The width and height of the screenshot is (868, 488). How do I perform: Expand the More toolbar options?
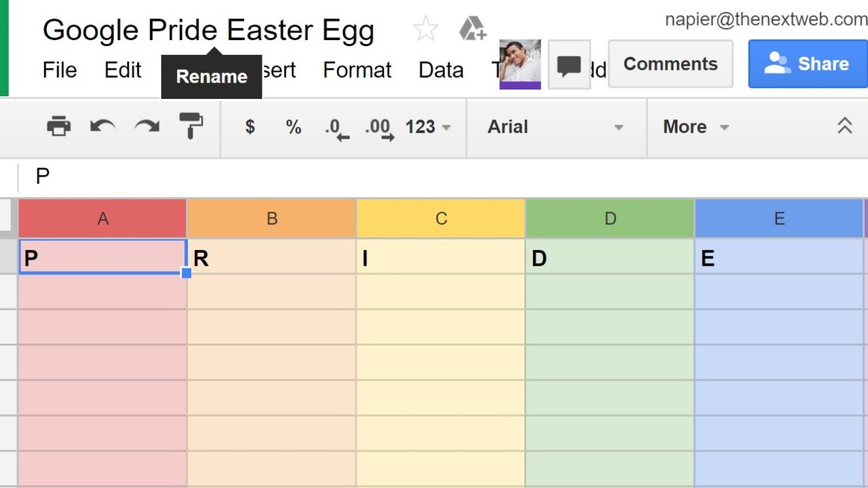tap(695, 127)
